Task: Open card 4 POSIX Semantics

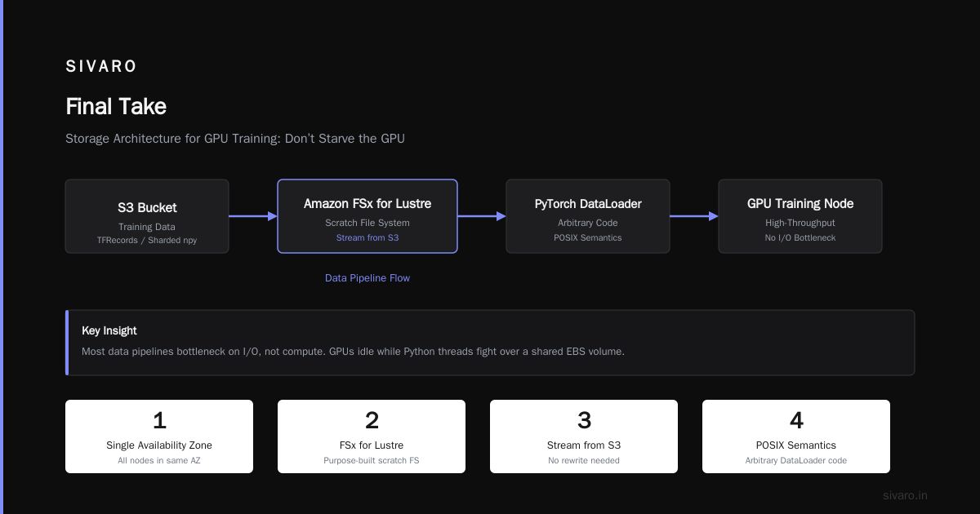Action: tap(796, 436)
